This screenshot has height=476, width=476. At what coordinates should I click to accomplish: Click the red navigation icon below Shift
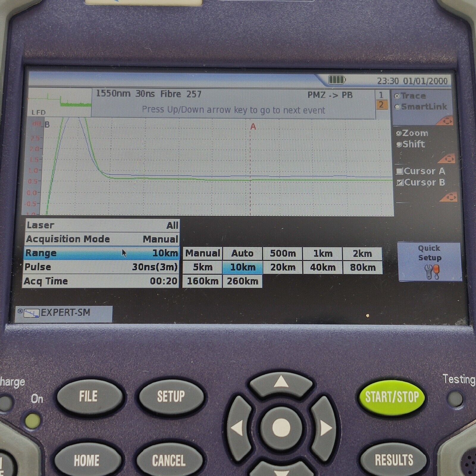click(447, 159)
